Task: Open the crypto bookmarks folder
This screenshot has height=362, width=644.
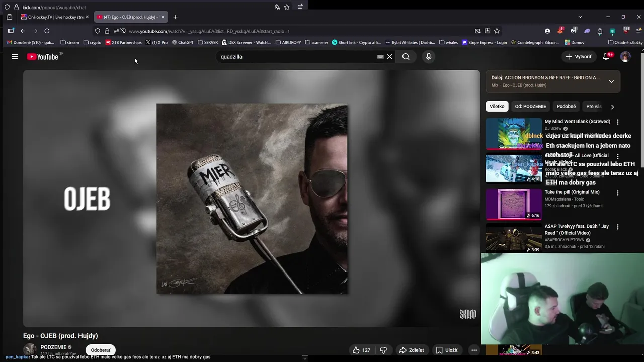Action: (x=92, y=43)
